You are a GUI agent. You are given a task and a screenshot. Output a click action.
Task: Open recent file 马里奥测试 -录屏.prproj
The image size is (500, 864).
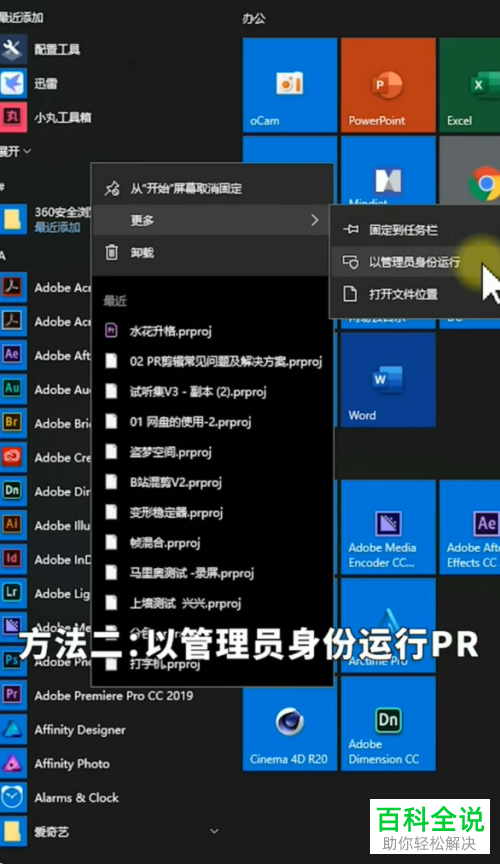(x=212, y=574)
